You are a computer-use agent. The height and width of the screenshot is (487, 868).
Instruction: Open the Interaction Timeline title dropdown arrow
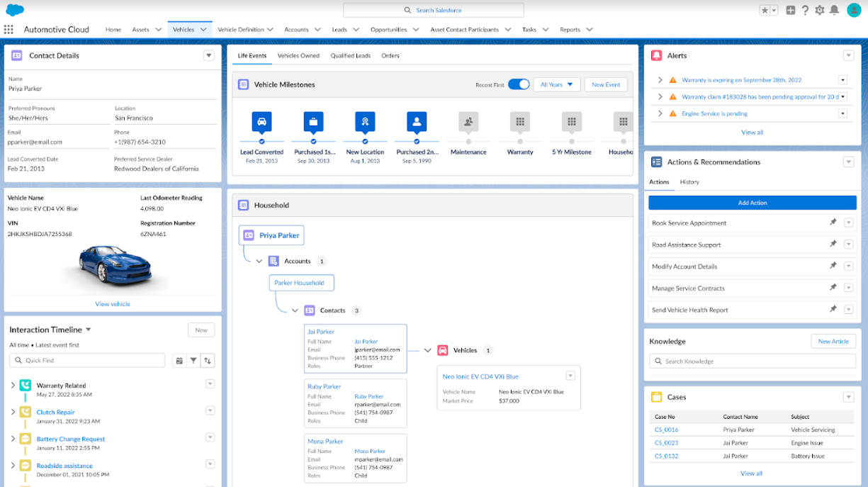pos(89,330)
